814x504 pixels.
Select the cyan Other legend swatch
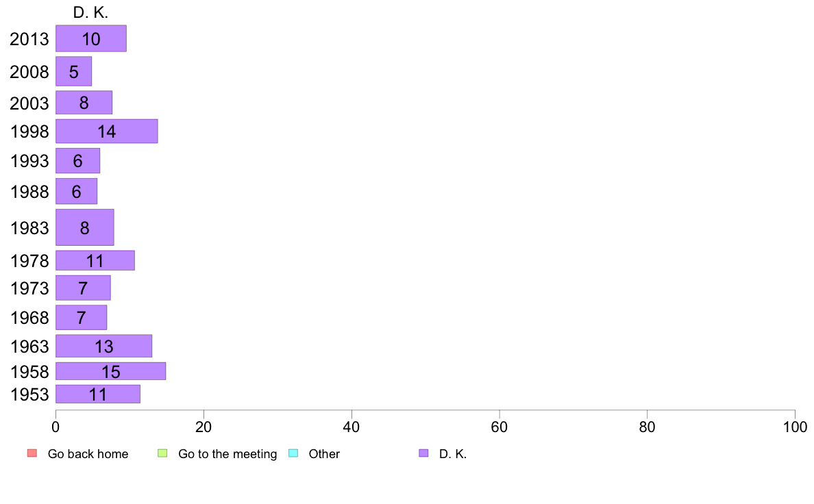pos(293,453)
